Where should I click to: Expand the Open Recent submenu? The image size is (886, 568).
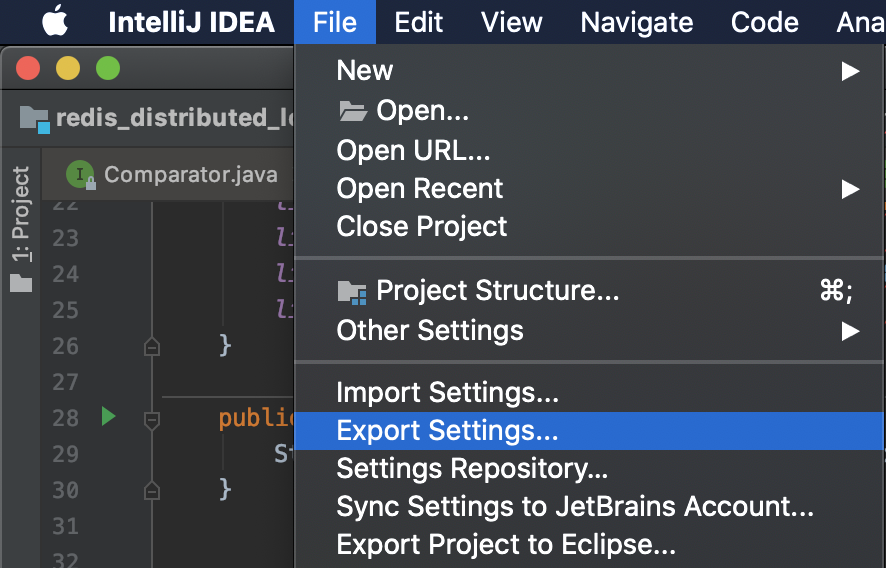(850, 189)
